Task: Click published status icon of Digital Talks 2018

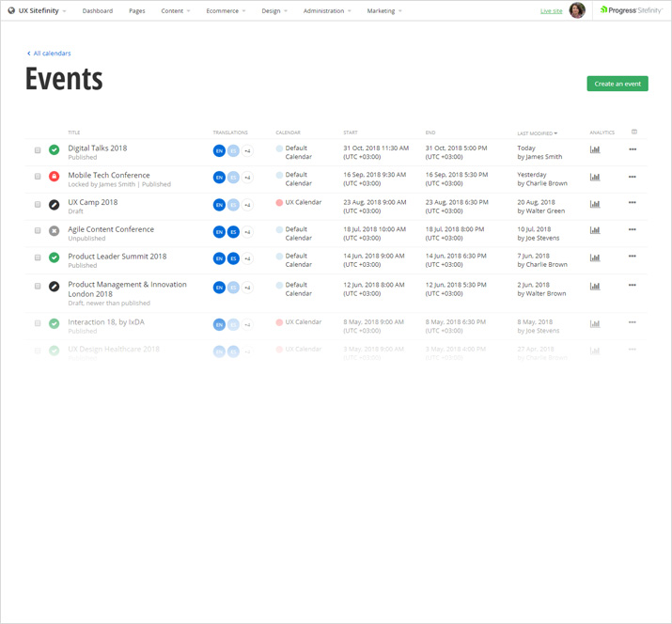Action: pos(54,150)
